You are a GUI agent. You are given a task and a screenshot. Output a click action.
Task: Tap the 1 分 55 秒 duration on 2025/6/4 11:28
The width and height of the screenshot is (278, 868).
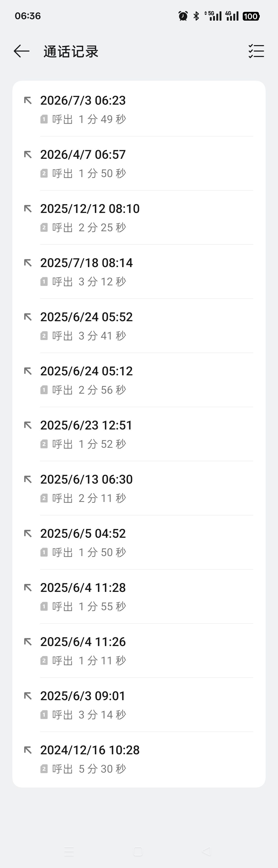[x=102, y=607]
